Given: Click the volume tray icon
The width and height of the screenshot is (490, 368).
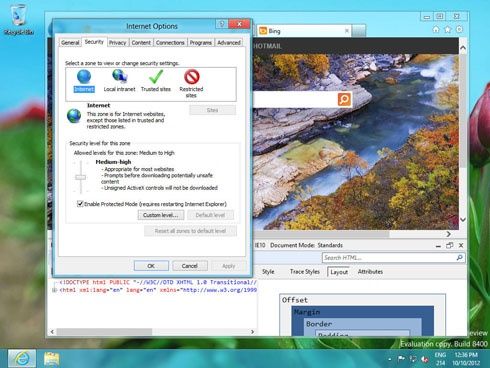Looking at the screenshot, I should (425, 359).
